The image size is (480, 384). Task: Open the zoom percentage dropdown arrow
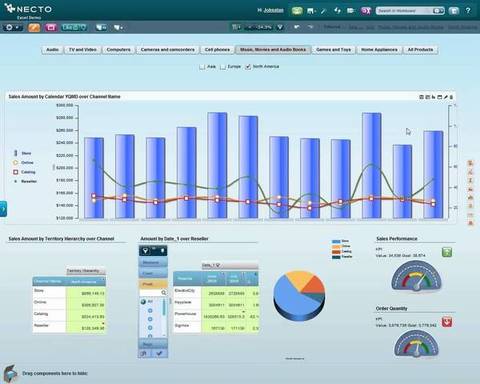(280, 27)
